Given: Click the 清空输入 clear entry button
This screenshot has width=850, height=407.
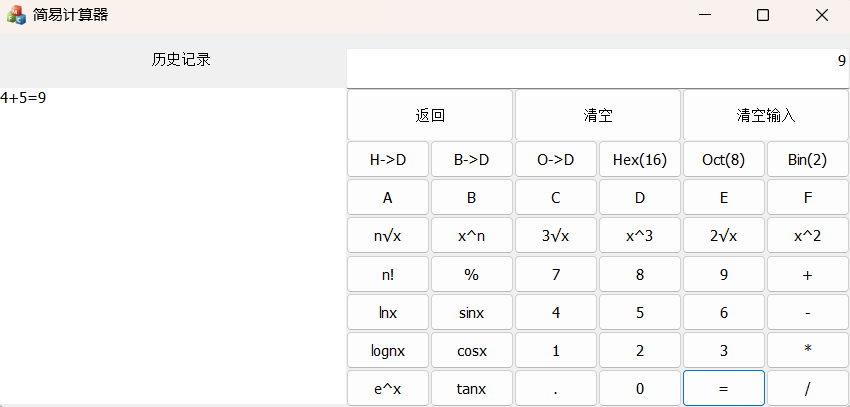Looking at the screenshot, I should 765,115.
